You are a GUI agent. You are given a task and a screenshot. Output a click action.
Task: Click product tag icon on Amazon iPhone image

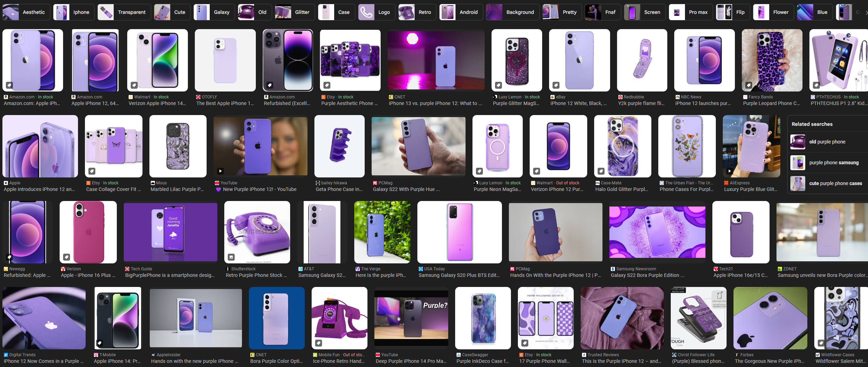9,85
